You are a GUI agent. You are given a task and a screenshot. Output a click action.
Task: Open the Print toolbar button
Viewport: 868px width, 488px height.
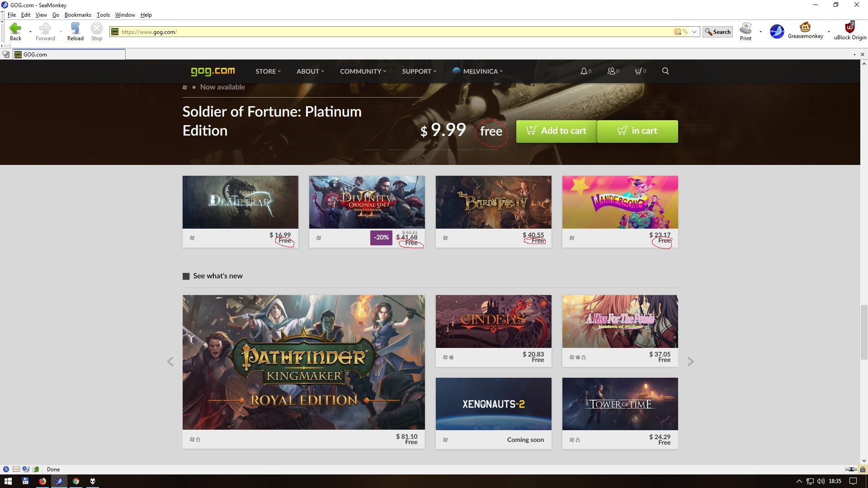point(745,32)
